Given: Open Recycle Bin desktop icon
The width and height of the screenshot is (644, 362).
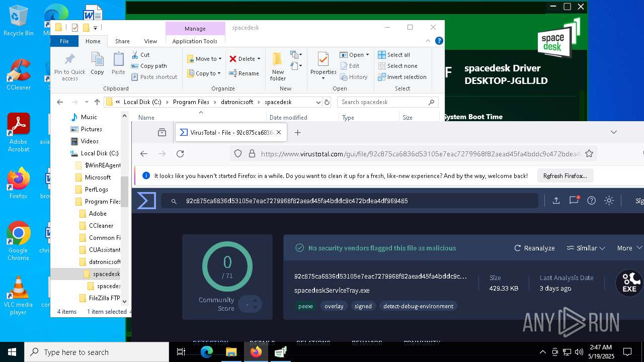Looking at the screenshot, I should (x=19, y=22).
